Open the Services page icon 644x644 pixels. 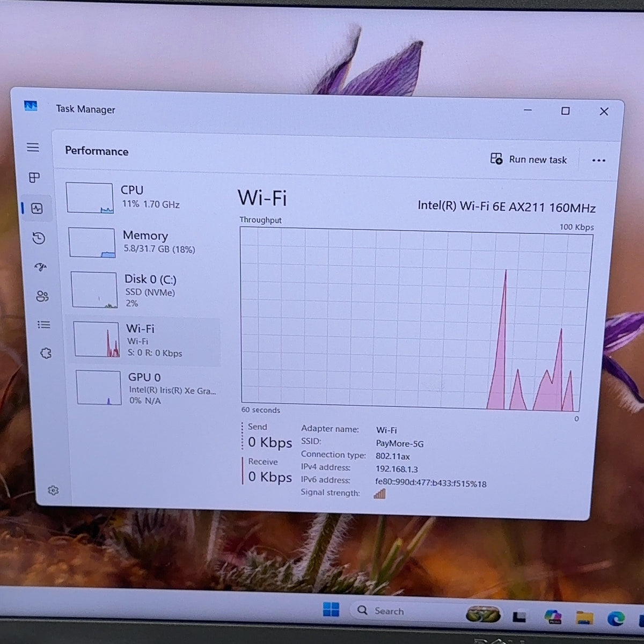coord(46,353)
